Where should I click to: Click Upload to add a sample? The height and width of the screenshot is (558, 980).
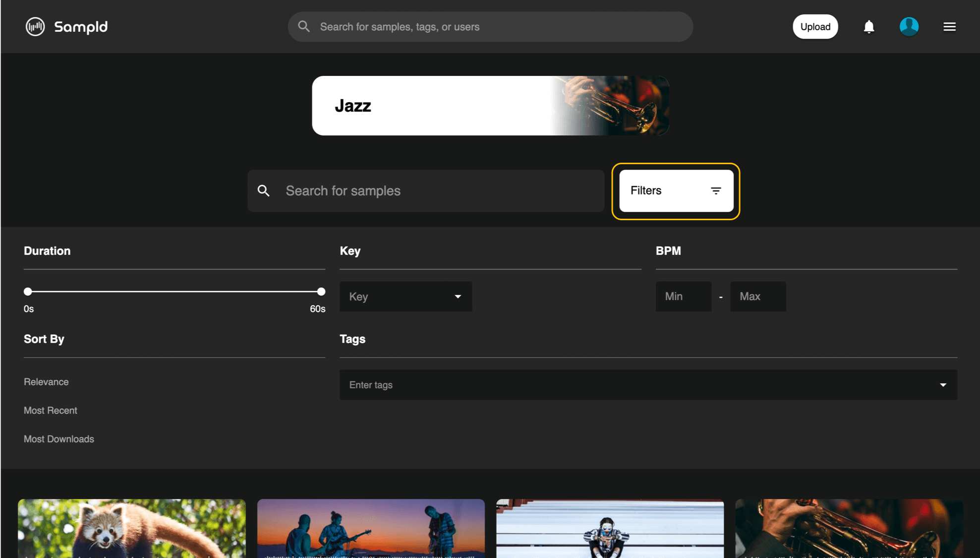(x=815, y=26)
